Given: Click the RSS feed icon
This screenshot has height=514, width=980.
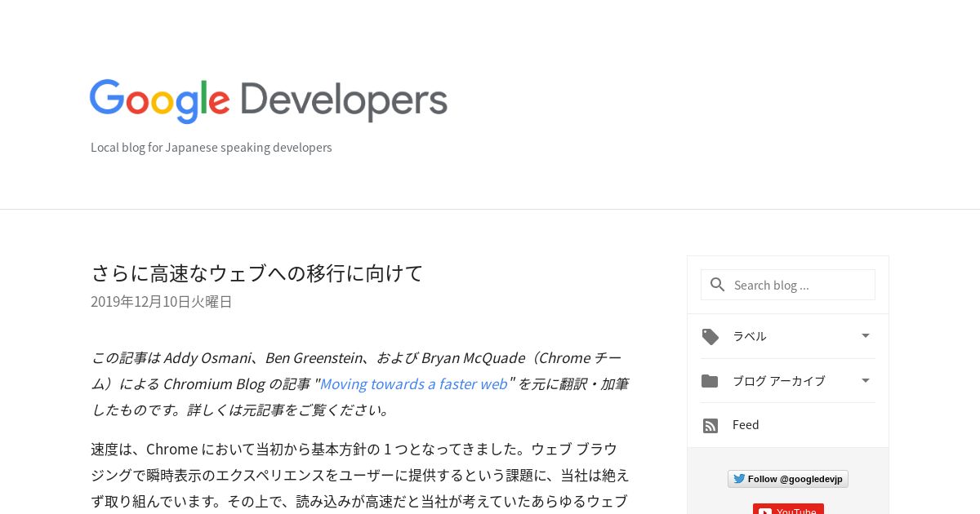Looking at the screenshot, I should [x=710, y=425].
